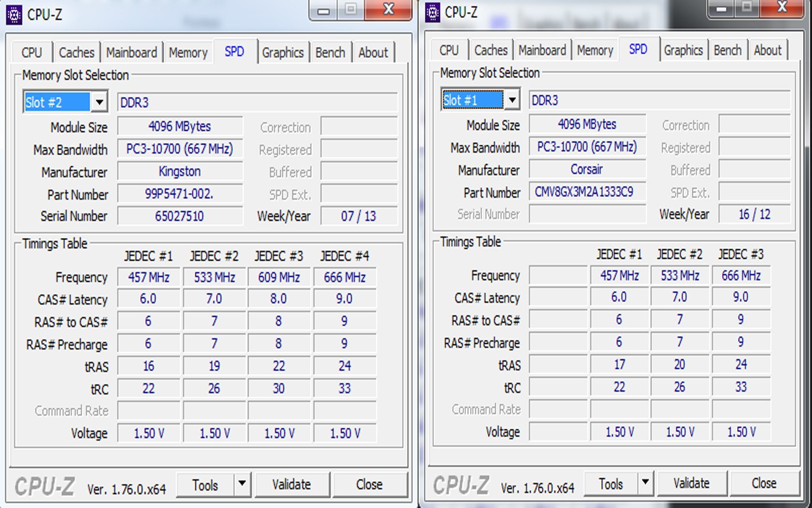Select the Slot #1 combo box text

click(x=473, y=100)
